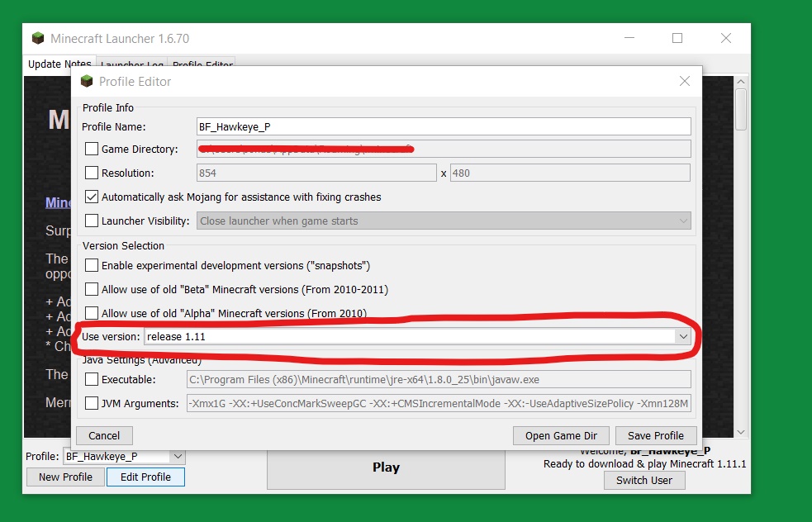This screenshot has width=812, height=522.
Task: Click the Profile Editor grass block icon
Action: pos(87,81)
